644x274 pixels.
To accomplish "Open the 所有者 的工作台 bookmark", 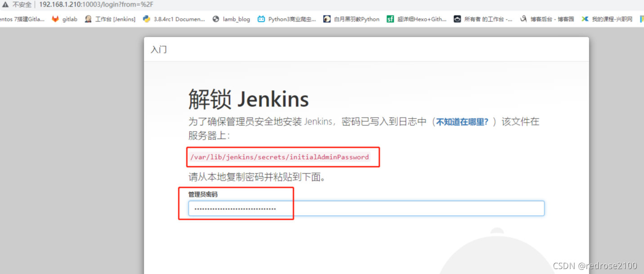I will coord(488,19).
